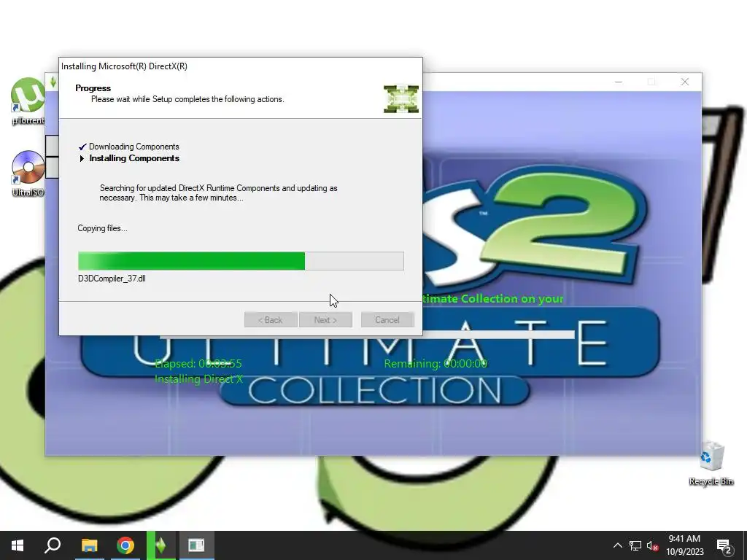
Task: Open the Recycle Bin
Action: point(711,463)
